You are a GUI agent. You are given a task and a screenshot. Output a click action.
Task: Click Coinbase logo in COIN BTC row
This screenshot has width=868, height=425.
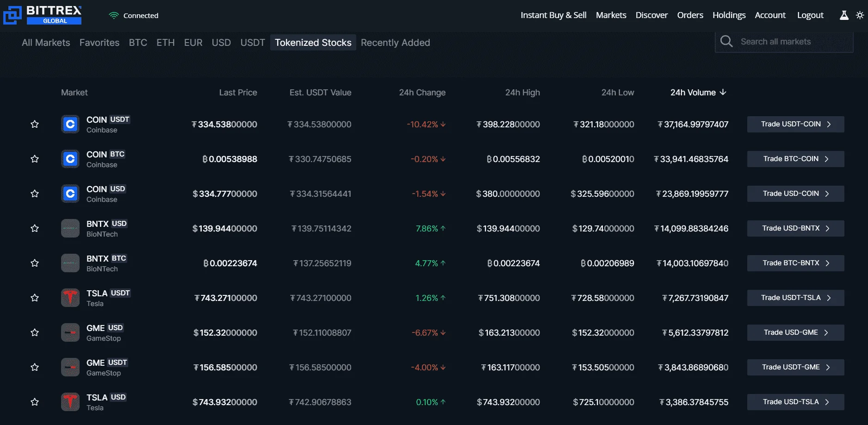(70, 159)
